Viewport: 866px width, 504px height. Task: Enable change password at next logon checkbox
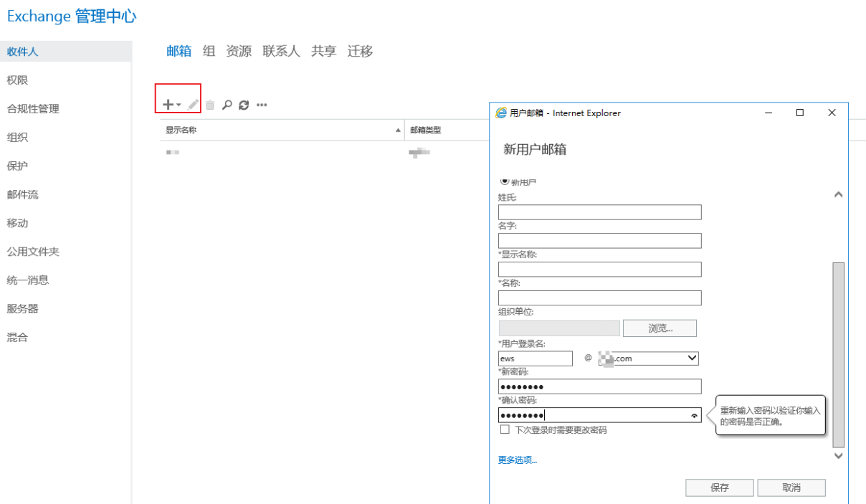505,429
